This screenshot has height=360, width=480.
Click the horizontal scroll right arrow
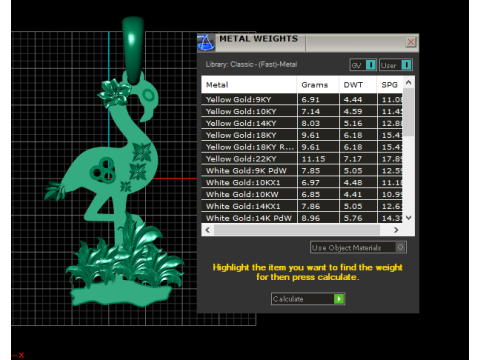pos(396,230)
